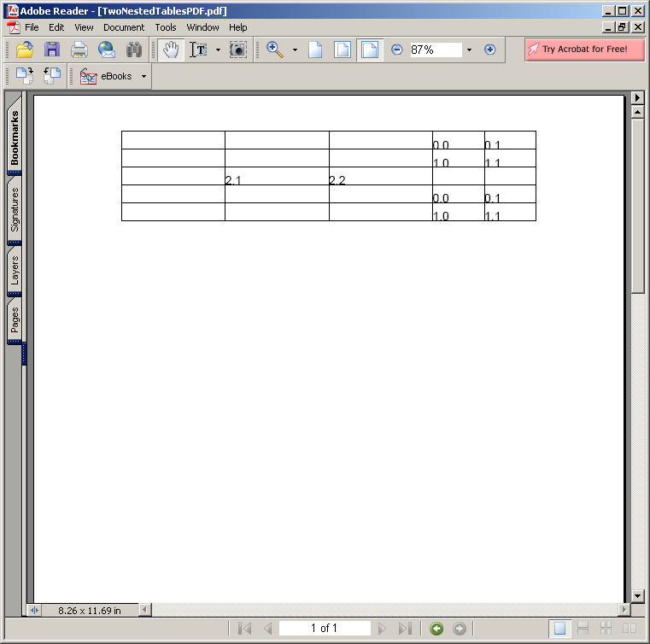This screenshot has width=650, height=644.
Task: Open a file with the folder icon
Action: tap(25, 50)
